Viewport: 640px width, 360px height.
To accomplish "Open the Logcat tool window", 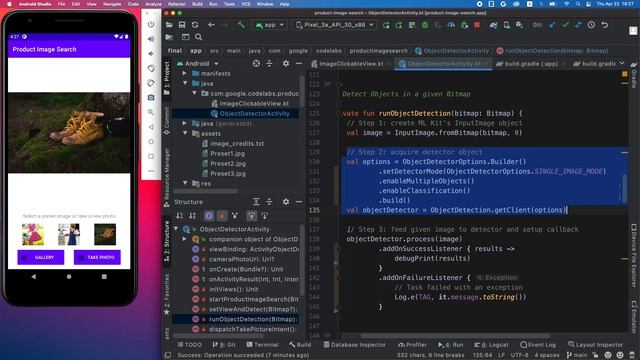I will click(491, 345).
